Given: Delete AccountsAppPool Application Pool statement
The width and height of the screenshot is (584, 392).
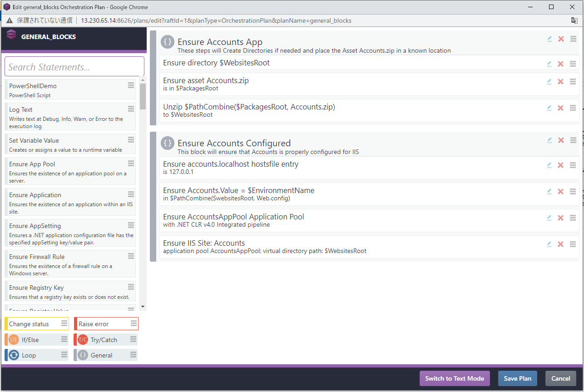Looking at the screenshot, I should point(561,218).
